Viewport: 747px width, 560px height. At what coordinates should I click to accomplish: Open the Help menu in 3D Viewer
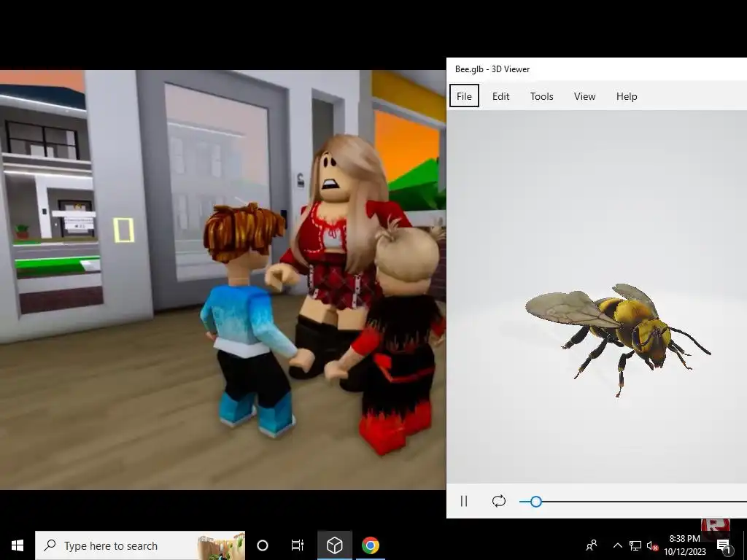point(627,96)
